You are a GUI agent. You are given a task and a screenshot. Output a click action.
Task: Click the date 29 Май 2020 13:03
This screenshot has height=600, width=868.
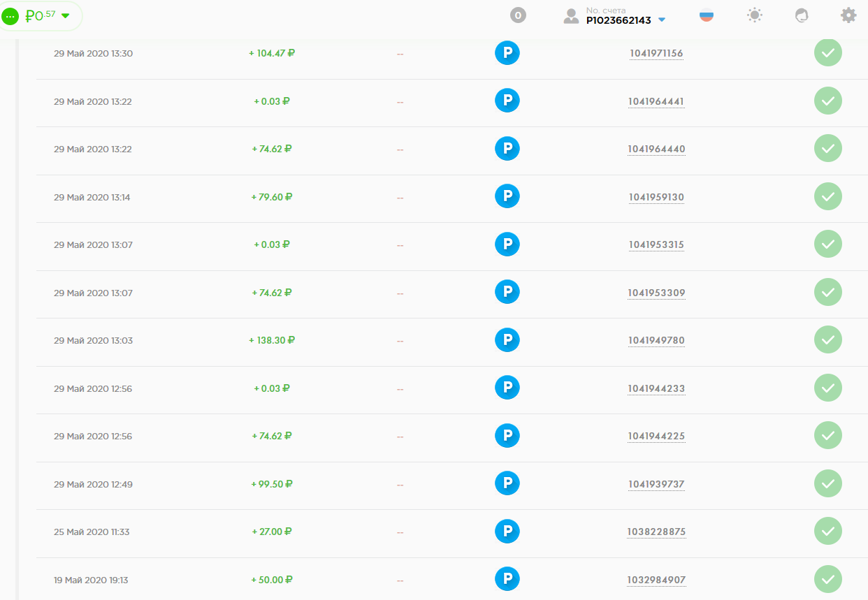click(x=93, y=341)
